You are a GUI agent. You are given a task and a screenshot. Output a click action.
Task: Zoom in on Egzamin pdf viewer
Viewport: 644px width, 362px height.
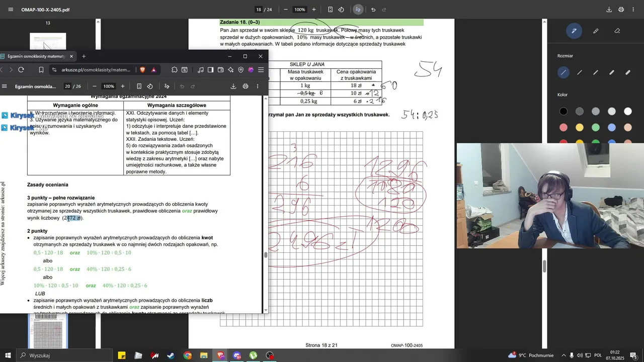(x=123, y=86)
